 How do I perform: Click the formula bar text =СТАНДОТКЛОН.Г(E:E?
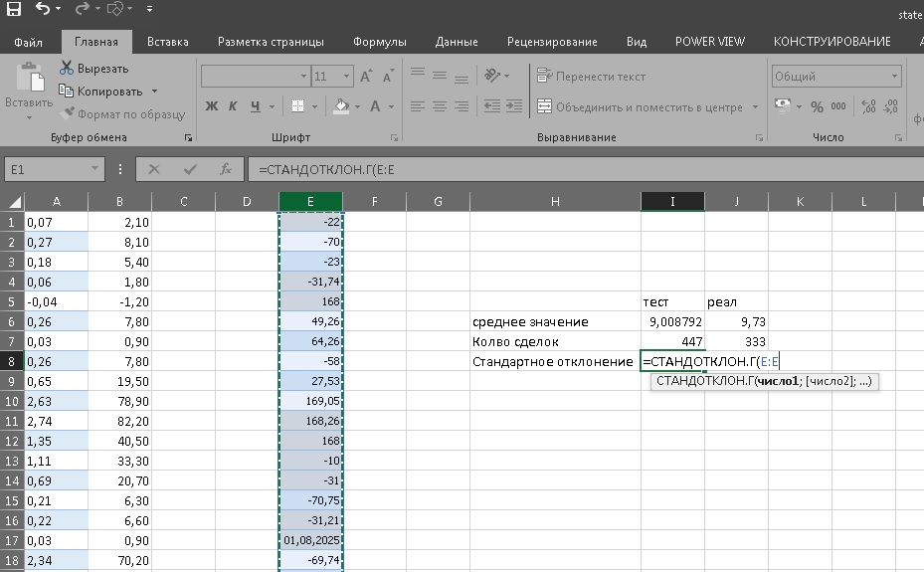pos(326,170)
